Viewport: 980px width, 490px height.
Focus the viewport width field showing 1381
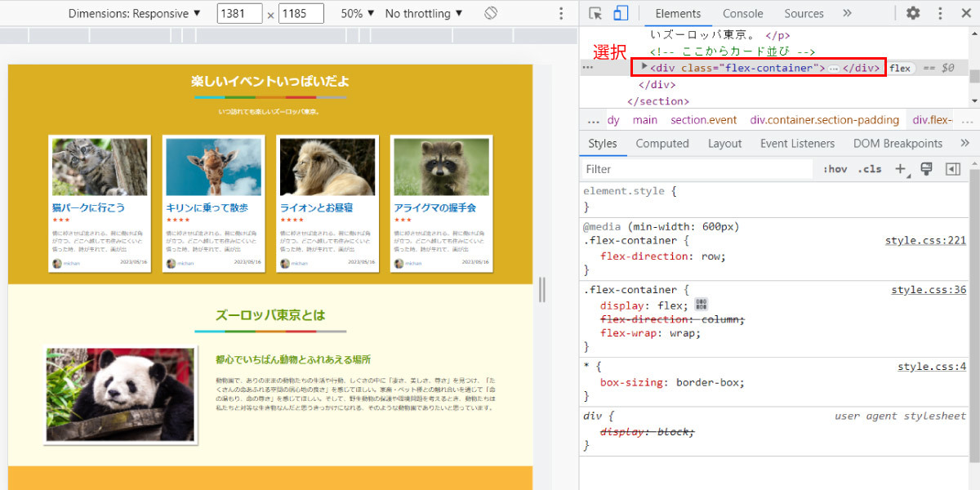[x=239, y=14]
